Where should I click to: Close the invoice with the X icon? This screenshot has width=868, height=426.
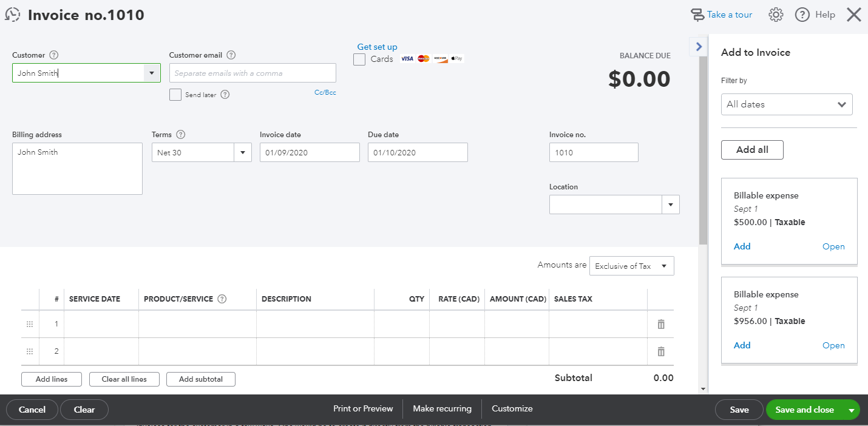pyautogui.click(x=853, y=15)
